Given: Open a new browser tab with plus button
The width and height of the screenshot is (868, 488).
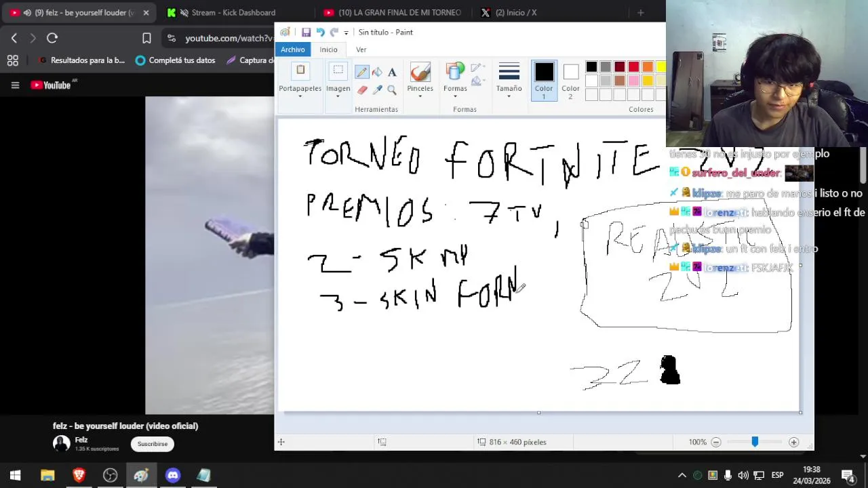Looking at the screenshot, I should 641,12.
